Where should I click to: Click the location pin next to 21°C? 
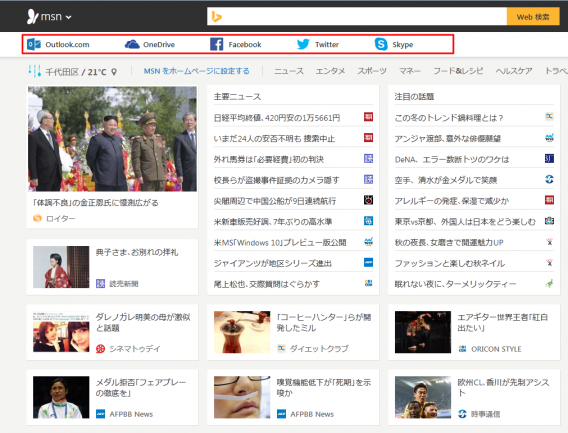tap(114, 72)
